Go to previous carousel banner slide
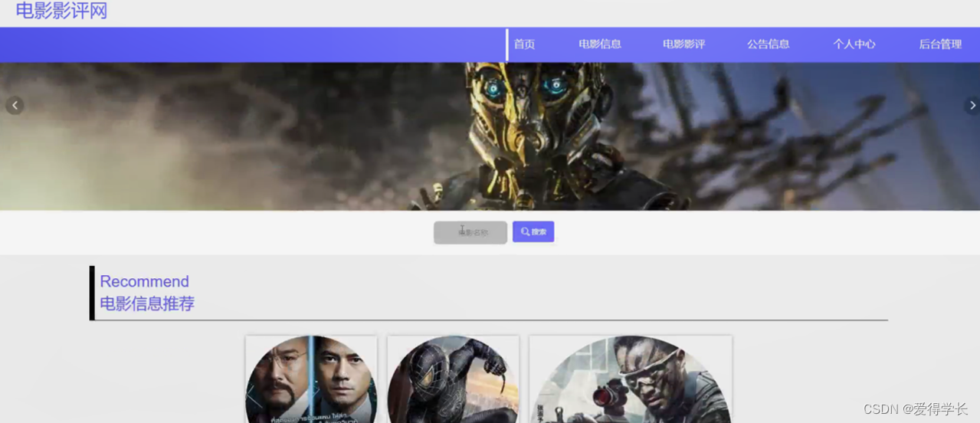 click(x=15, y=106)
